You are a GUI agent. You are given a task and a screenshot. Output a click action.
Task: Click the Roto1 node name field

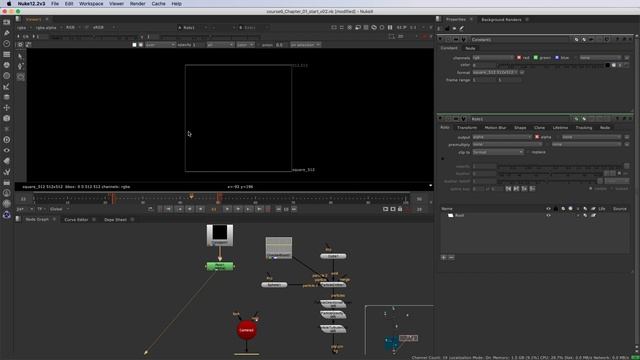520,119
